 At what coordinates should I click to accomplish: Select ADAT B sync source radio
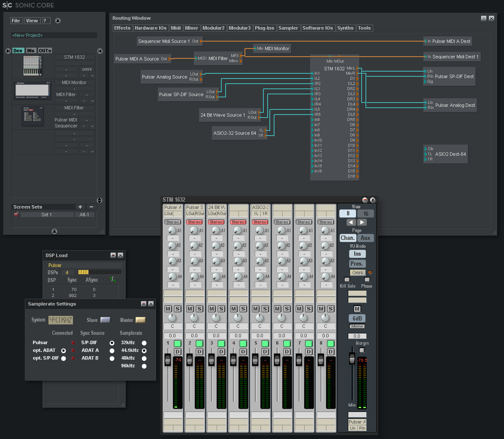112,358
